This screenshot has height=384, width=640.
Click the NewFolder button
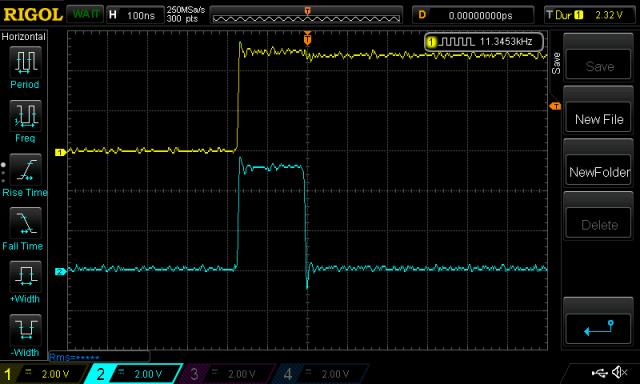[x=598, y=172]
